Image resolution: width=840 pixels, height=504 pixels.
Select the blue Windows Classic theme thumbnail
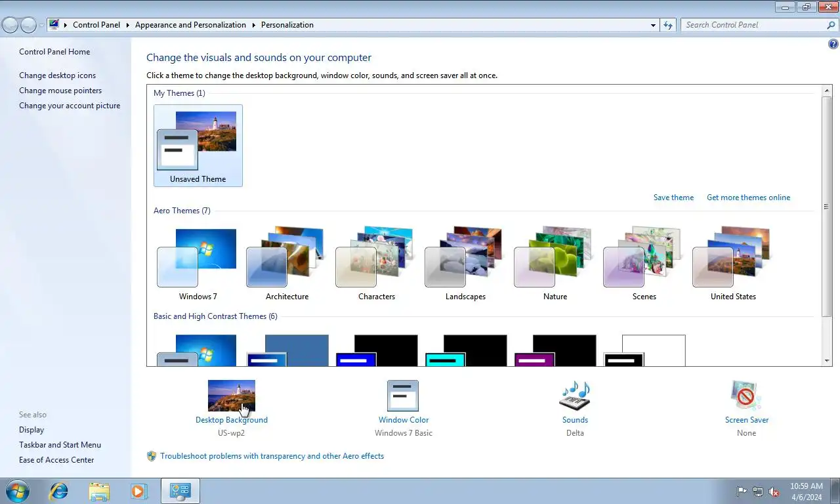(x=287, y=350)
